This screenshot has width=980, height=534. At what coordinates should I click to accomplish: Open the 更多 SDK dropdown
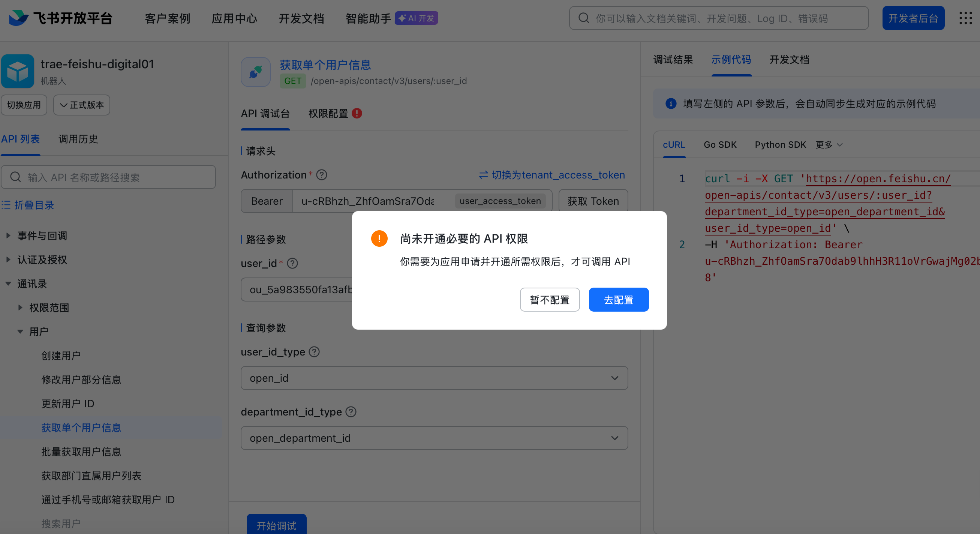tap(829, 145)
